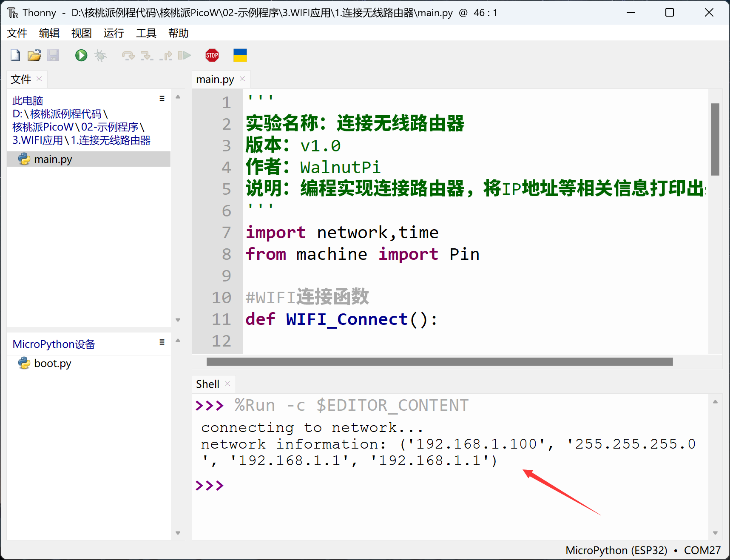
Task: Close the Shell panel tab
Action: tap(227, 384)
